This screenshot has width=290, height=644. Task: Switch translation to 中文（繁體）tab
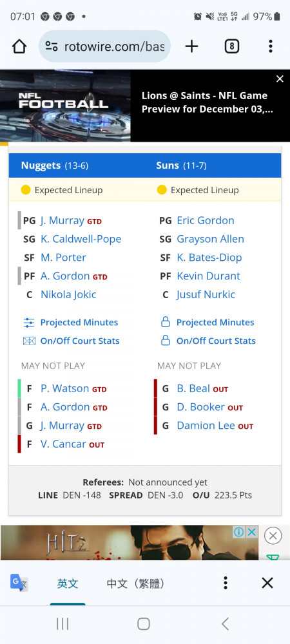135,583
